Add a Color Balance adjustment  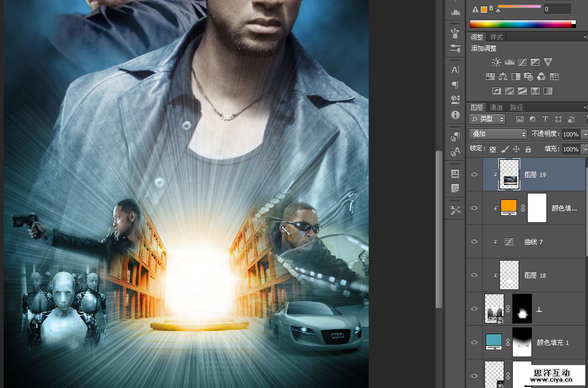point(503,77)
